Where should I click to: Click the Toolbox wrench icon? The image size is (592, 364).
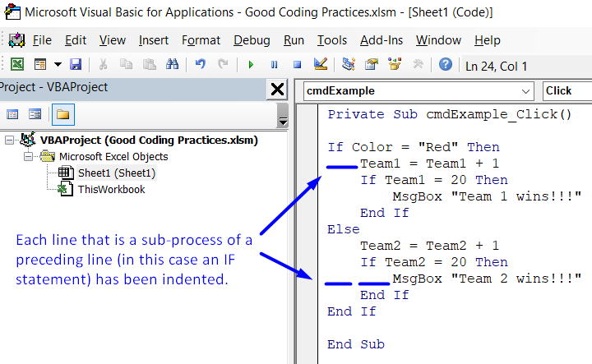(418, 65)
